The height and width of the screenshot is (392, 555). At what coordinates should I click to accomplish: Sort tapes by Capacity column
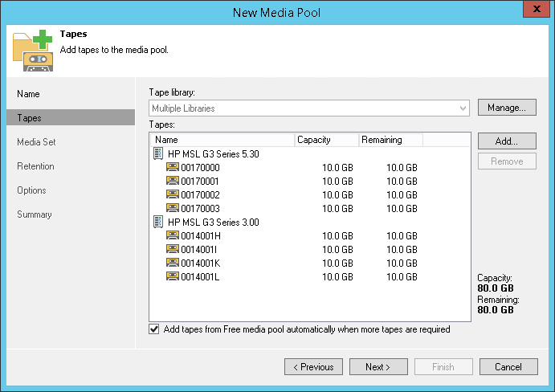tap(326, 140)
